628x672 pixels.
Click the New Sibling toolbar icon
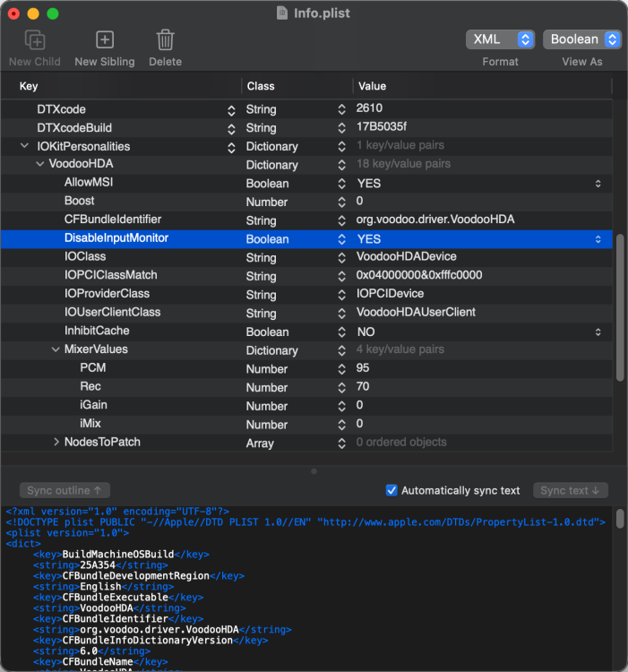(105, 39)
